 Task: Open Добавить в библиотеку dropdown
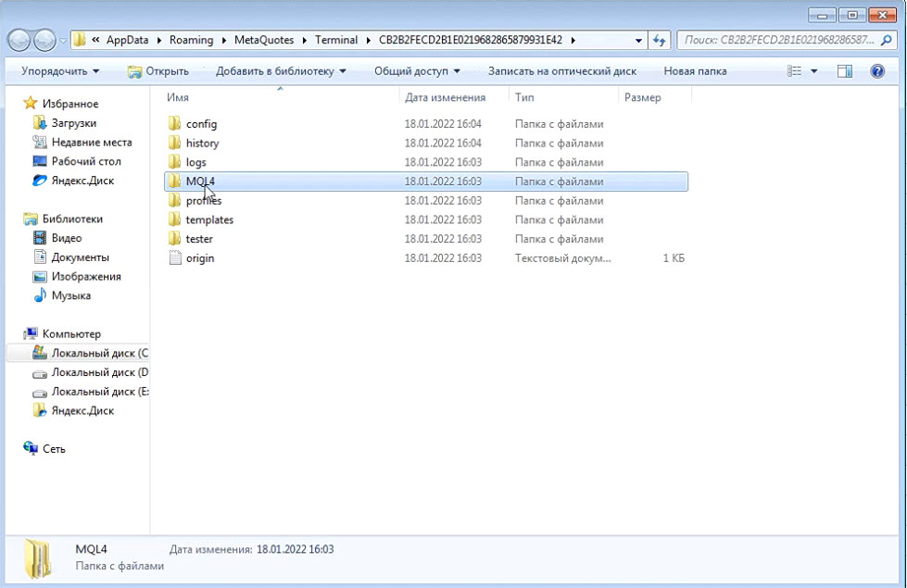pyautogui.click(x=281, y=71)
